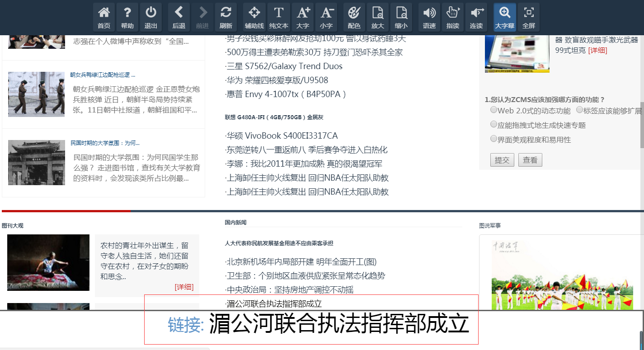This screenshot has width=644, height=350.
Task: Click the 刷新 refresh icon
Action: click(x=226, y=17)
